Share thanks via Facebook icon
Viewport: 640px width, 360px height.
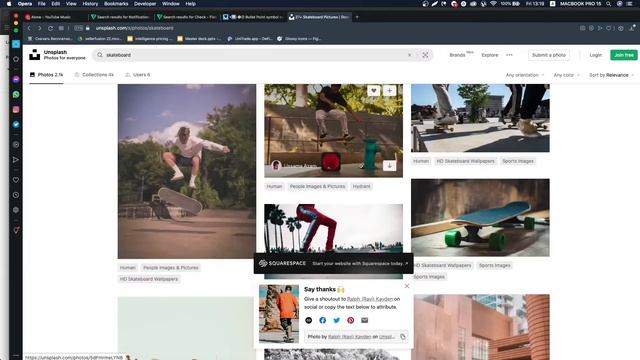pyautogui.click(x=322, y=320)
